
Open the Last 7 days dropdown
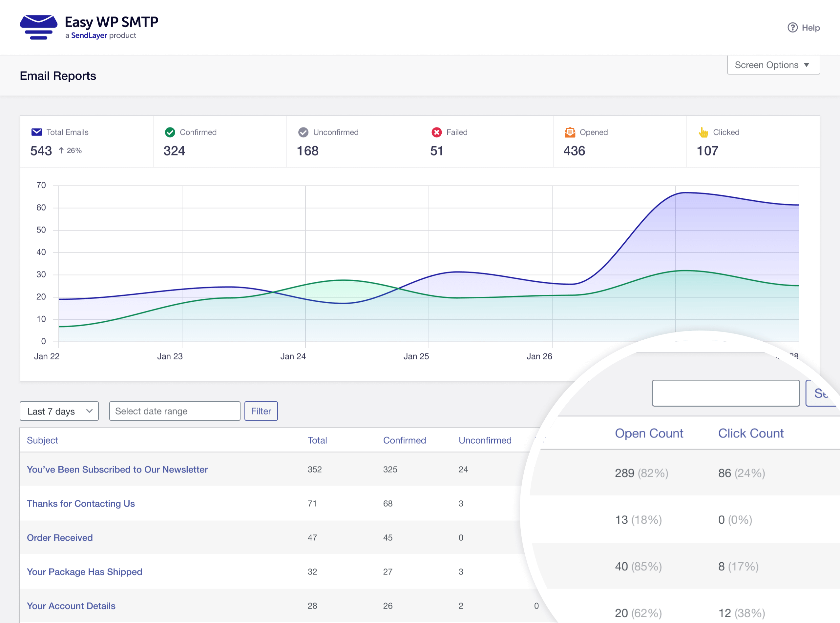point(59,411)
